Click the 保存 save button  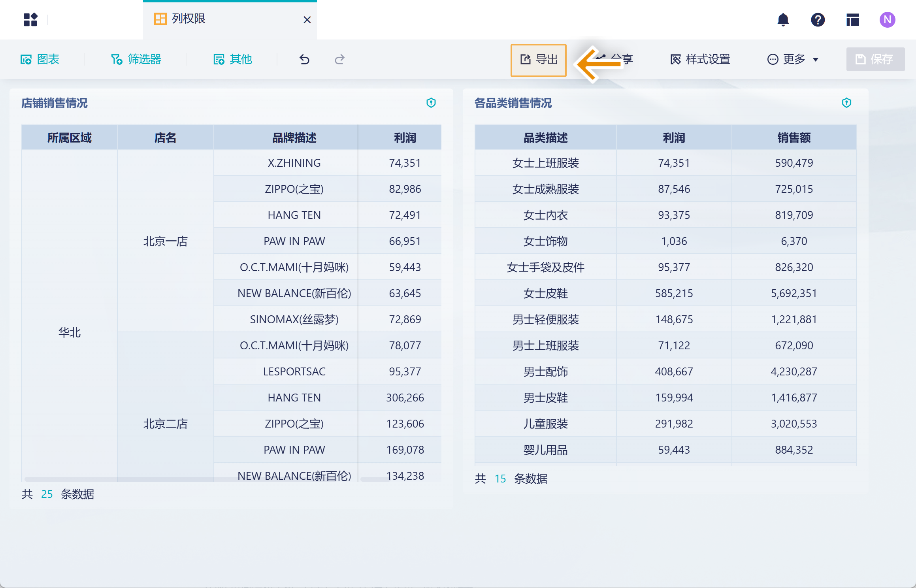pos(875,59)
